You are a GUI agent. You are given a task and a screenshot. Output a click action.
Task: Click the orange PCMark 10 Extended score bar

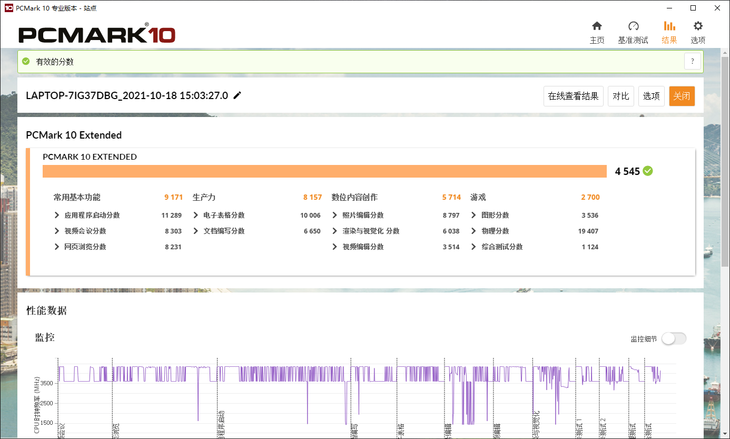324,171
